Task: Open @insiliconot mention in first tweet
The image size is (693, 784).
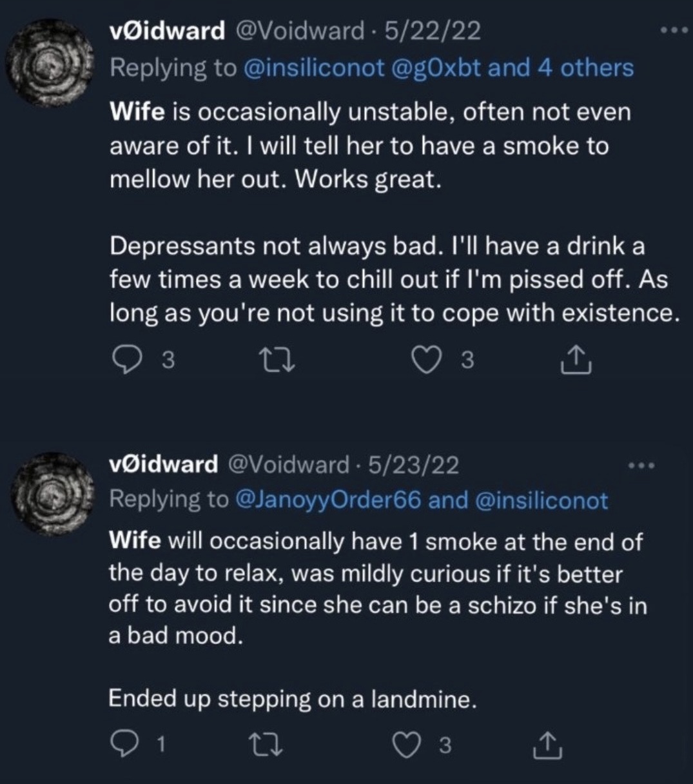Action: pos(315,68)
